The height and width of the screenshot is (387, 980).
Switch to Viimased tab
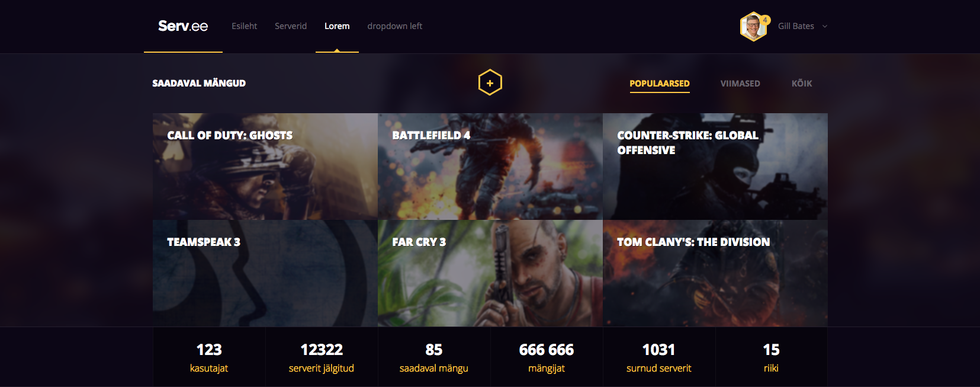coord(740,84)
